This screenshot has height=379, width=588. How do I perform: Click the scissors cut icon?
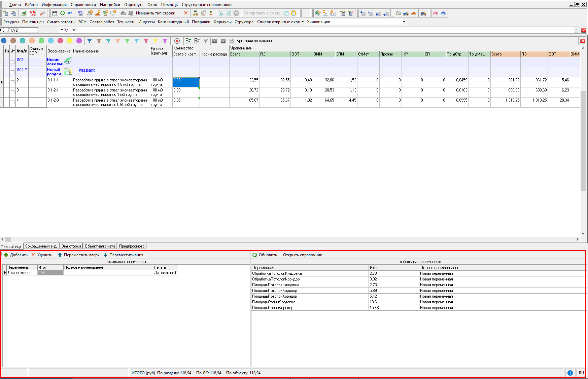point(220,13)
